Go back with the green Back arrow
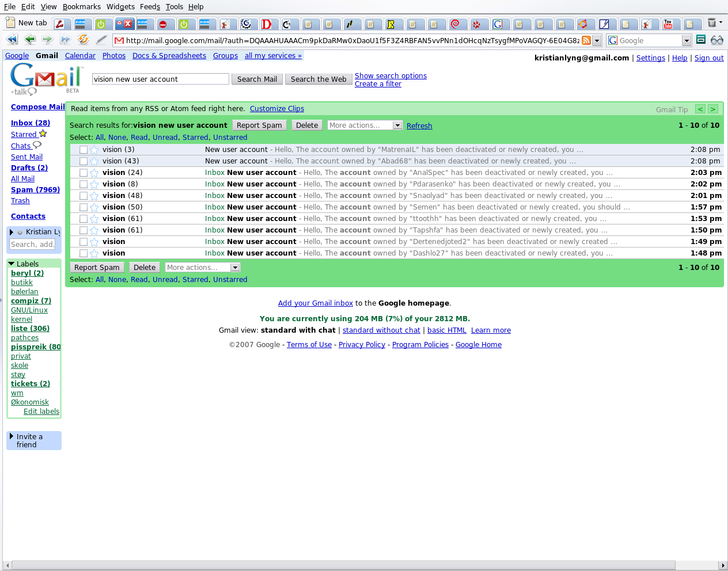The width and height of the screenshot is (728, 571). (30, 40)
